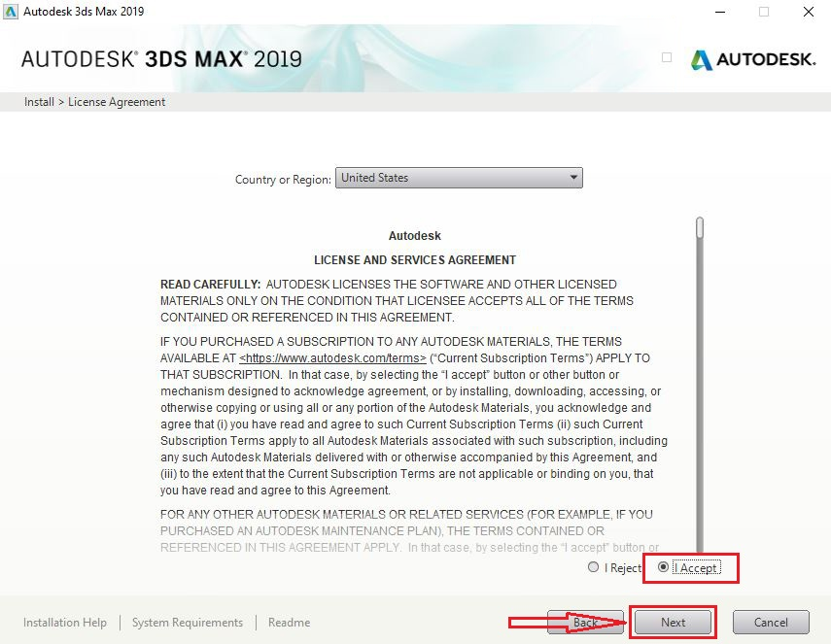Open the System Requirements link
This screenshot has height=644, width=831.
coord(187,623)
